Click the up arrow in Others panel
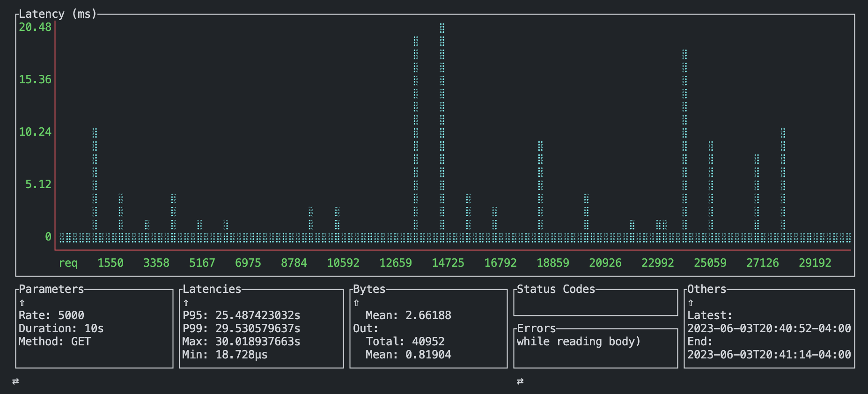Screen dimensions: 868x394 pyautogui.click(x=691, y=303)
